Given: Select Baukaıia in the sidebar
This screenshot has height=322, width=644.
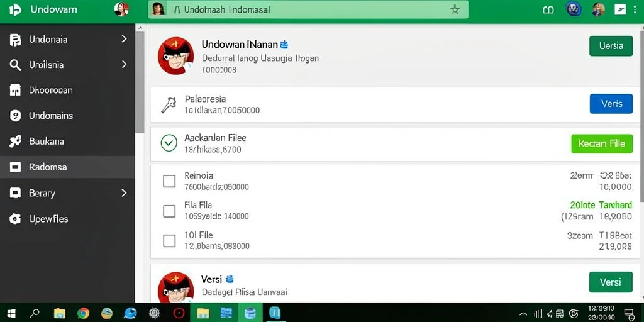Looking at the screenshot, I should 67,142.
